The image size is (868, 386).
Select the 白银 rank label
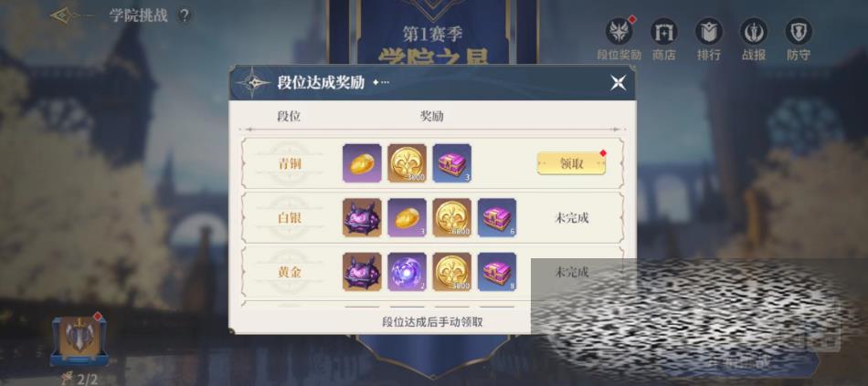(289, 218)
